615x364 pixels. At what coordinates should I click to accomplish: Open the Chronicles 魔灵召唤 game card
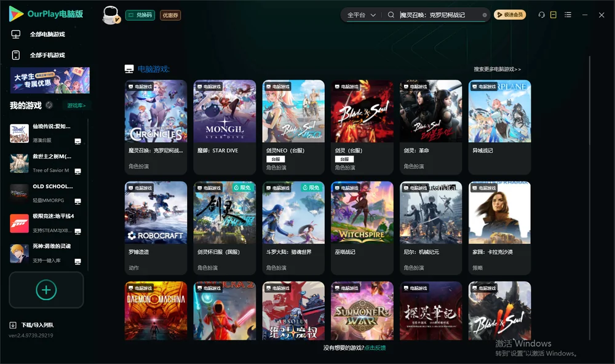coord(156,127)
